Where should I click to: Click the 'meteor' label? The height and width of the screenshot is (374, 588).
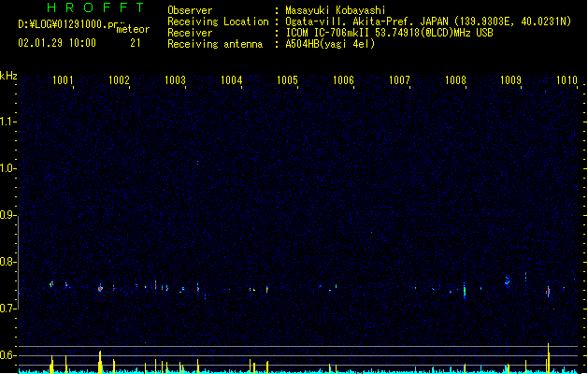tap(133, 29)
